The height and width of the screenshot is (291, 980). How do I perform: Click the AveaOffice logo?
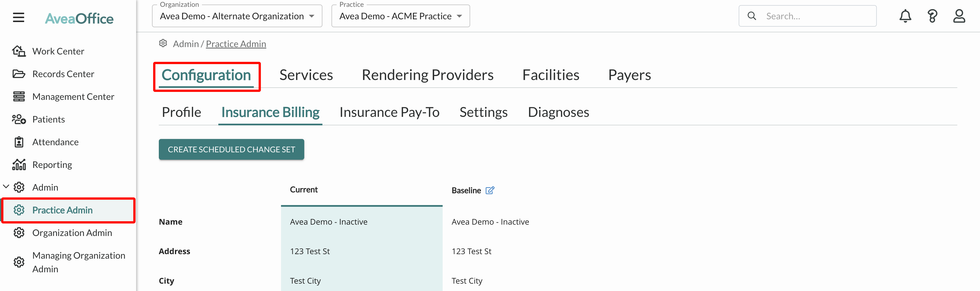(79, 18)
